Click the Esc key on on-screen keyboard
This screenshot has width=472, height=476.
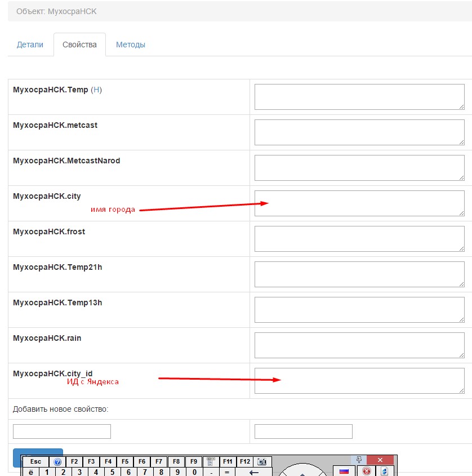pyautogui.click(x=35, y=462)
